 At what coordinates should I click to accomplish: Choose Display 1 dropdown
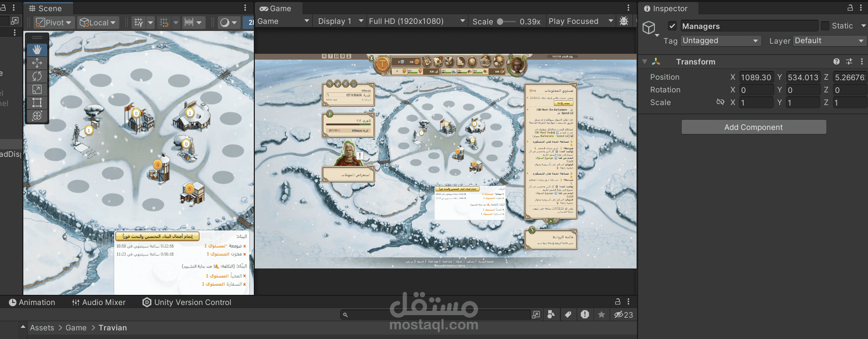(341, 21)
